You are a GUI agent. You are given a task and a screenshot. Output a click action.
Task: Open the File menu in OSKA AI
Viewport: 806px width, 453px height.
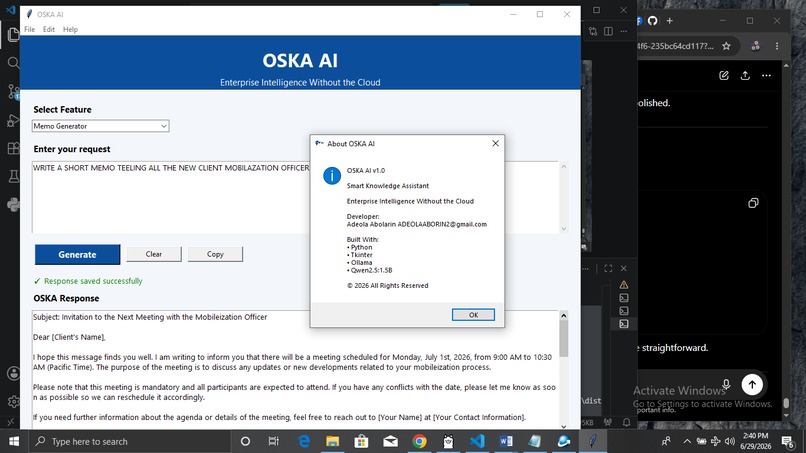click(30, 29)
